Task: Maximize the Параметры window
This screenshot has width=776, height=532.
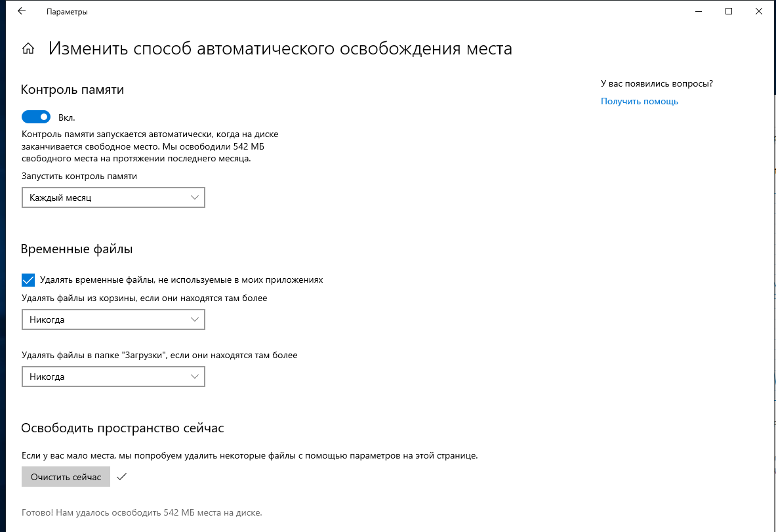Action: [729, 11]
